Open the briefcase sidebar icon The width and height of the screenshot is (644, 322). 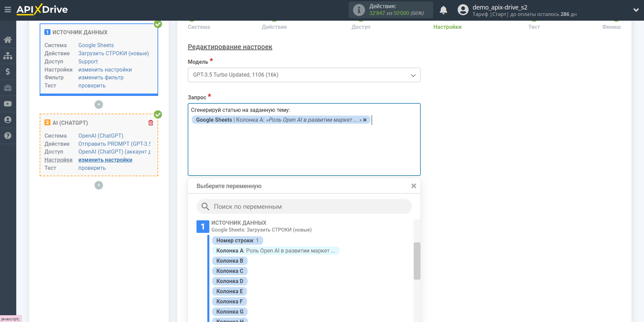pyautogui.click(x=8, y=88)
